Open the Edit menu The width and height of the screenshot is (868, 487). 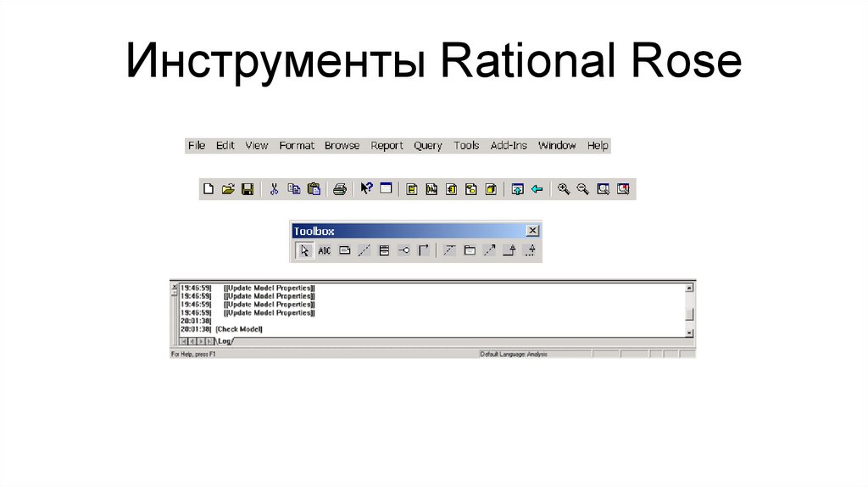point(225,145)
